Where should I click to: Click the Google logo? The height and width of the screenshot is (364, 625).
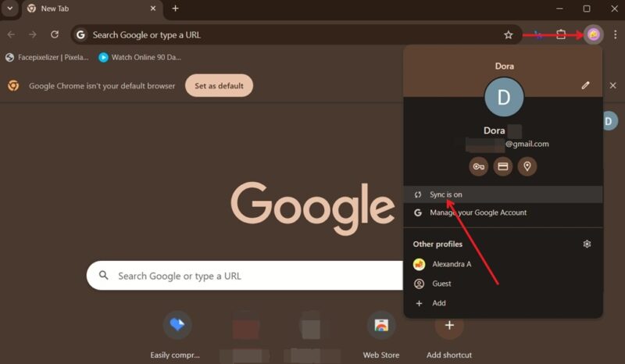[312, 208]
